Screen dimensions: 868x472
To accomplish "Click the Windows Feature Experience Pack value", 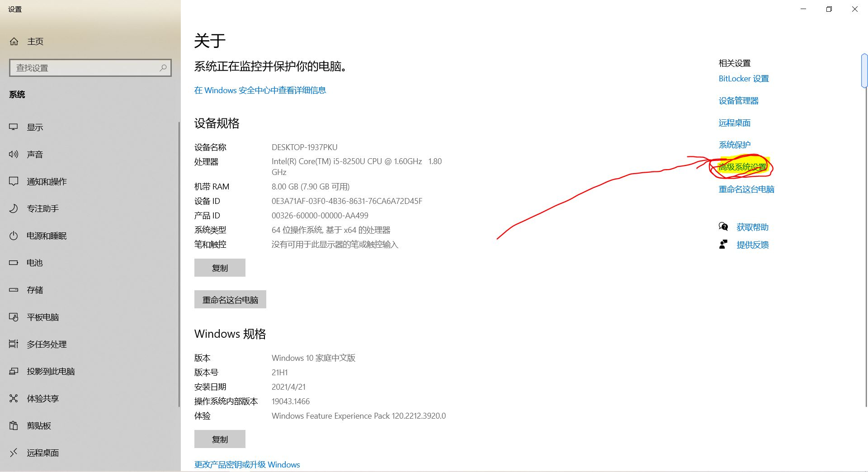I will tap(359, 416).
